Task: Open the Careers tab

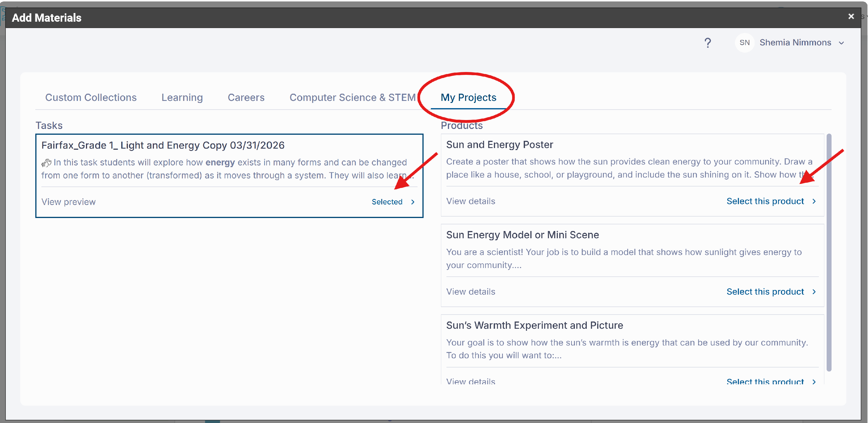Action: [246, 97]
